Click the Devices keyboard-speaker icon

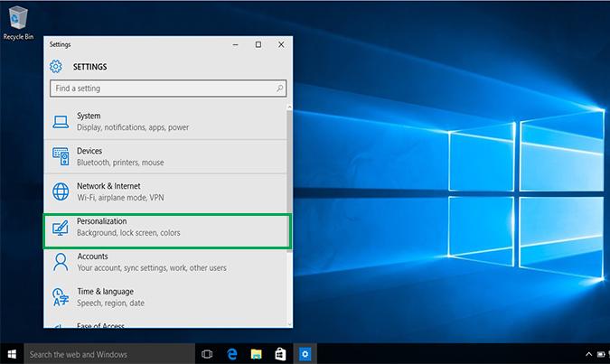pos(61,156)
